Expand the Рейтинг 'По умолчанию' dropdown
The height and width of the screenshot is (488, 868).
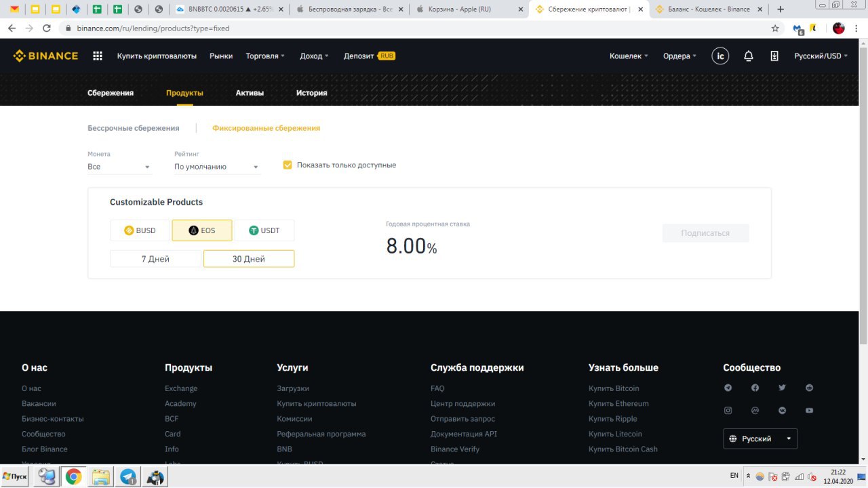click(217, 167)
